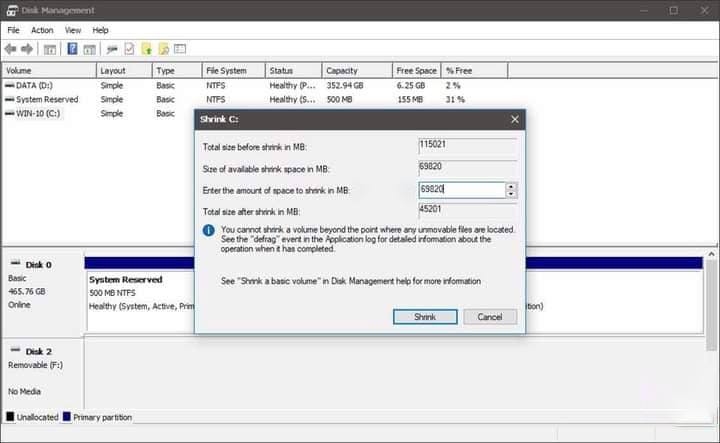Close the Shrink C: dialog with X
The height and width of the screenshot is (443, 720).
[x=515, y=119]
